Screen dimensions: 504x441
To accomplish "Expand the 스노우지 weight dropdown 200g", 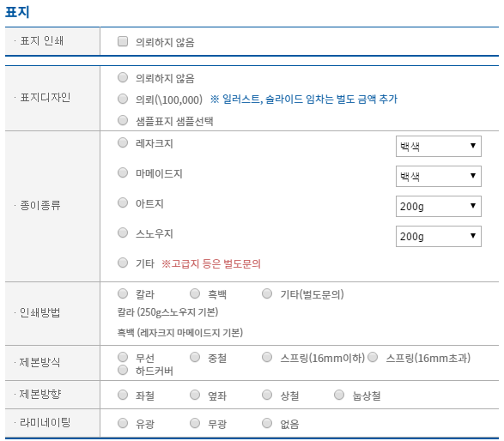I will point(439,237).
